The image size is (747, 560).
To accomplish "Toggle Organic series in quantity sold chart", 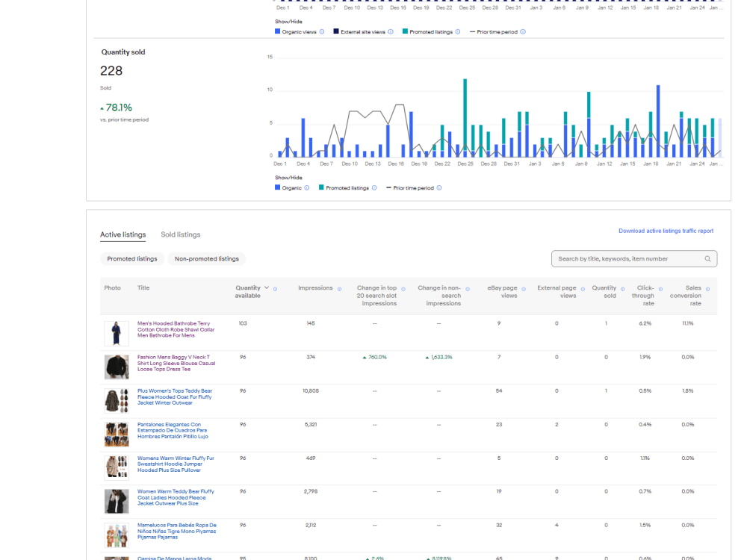I will [288, 188].
